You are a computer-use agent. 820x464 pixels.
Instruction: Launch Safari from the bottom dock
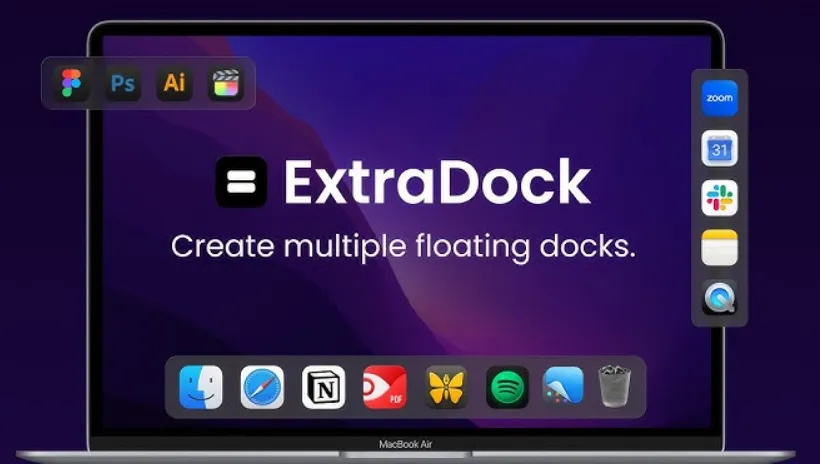coord(262,387)
